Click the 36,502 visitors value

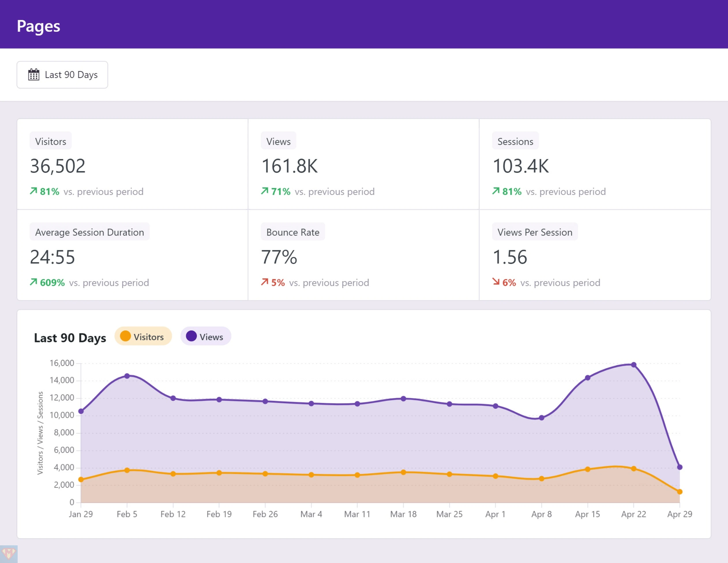pyautogui.click(x=58, y=166)
